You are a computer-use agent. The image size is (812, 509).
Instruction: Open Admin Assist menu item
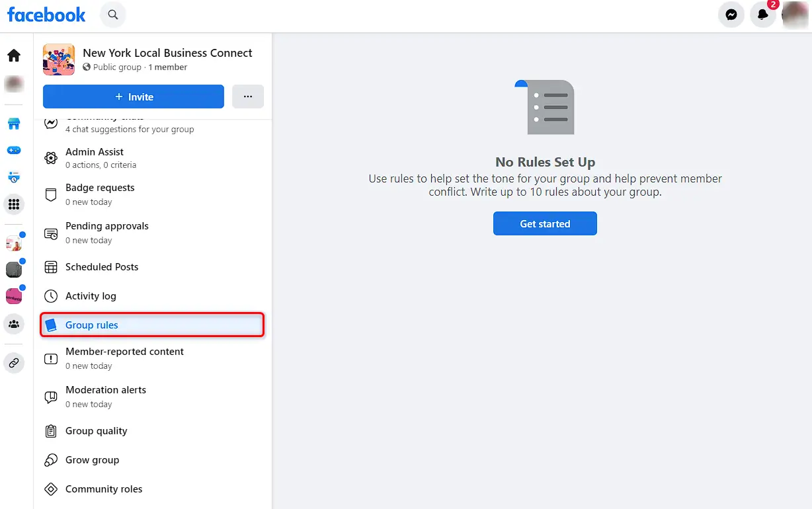153,158
